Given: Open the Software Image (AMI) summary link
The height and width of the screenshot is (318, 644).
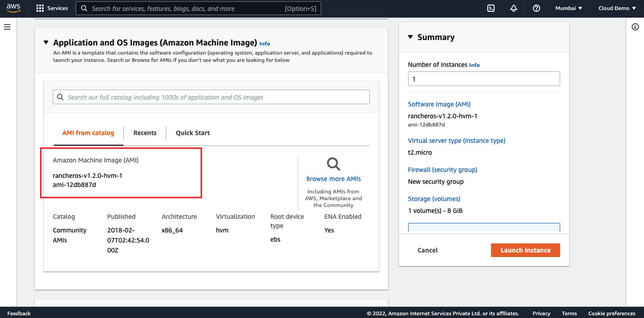Looking at the screenshot, I should [x=439, y=104].
